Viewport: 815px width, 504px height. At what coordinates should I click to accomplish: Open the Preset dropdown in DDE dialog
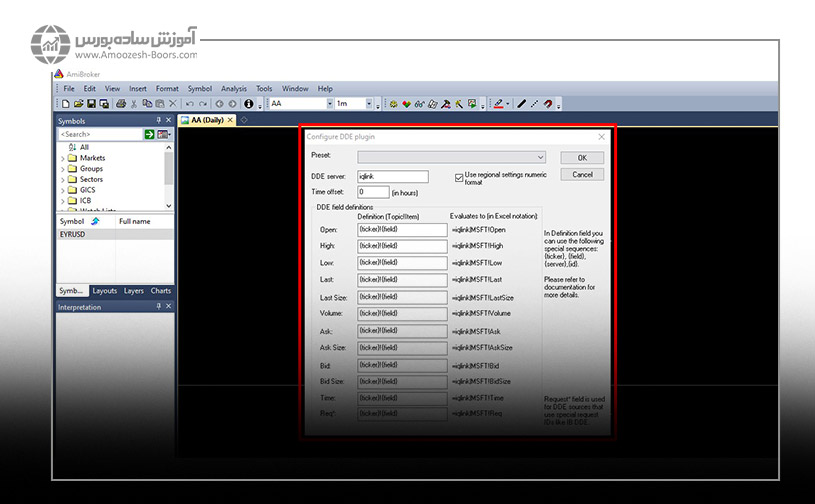pyautogui.click(x=540, y=157)
